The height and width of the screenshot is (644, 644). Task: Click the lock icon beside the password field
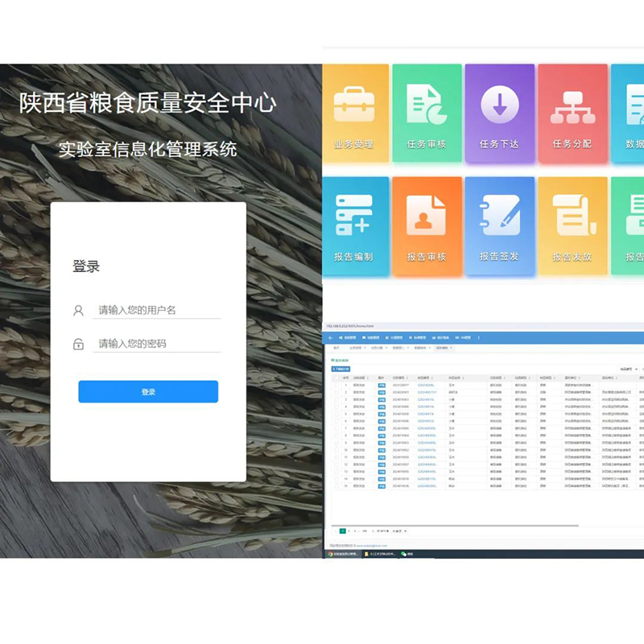tap(78, 344)
